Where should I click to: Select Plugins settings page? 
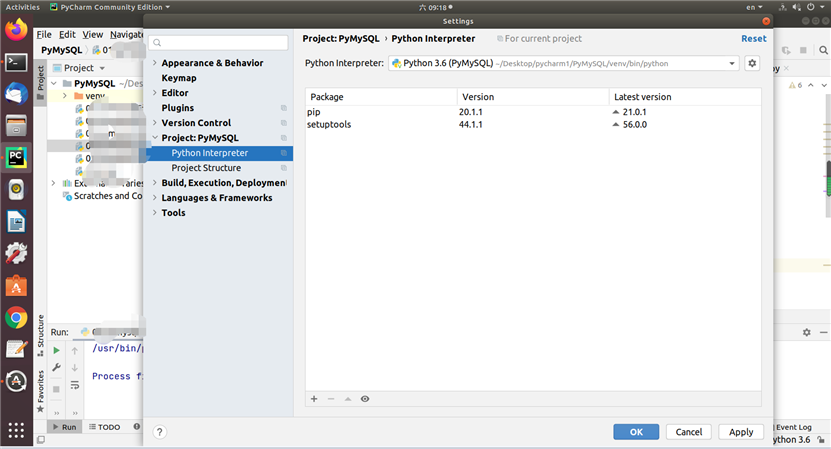click(x=178, y=108)
